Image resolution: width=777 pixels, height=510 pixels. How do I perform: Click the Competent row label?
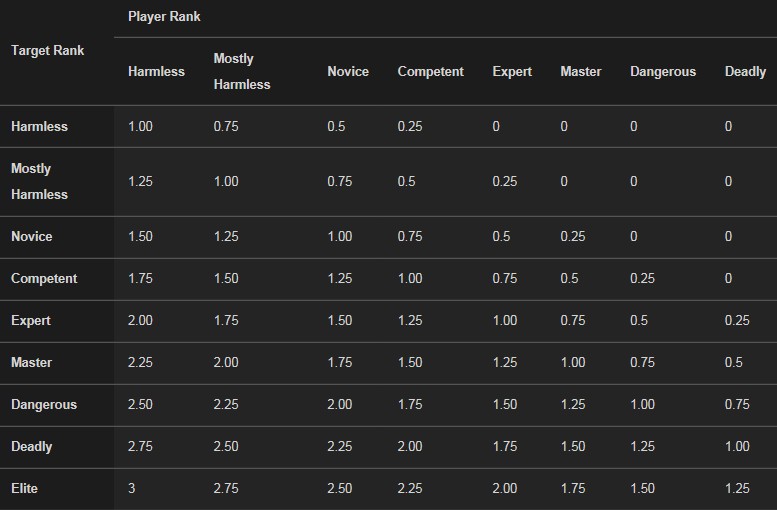(44, 279)
